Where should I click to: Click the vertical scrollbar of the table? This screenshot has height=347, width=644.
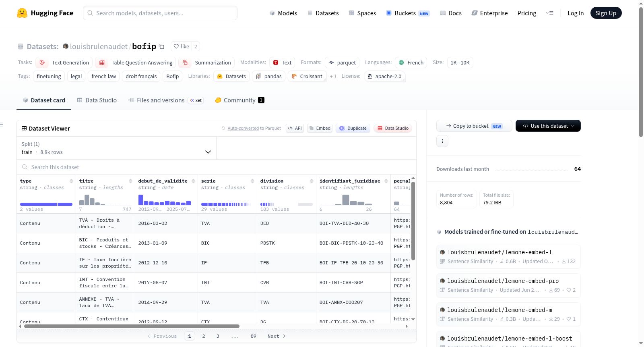[x=413, y=220]
